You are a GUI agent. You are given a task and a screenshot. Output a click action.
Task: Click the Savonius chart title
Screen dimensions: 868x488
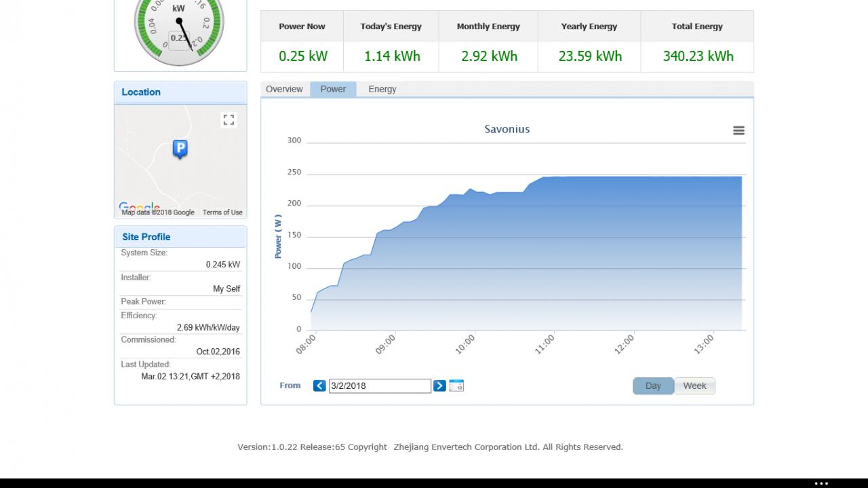point(507,129)
